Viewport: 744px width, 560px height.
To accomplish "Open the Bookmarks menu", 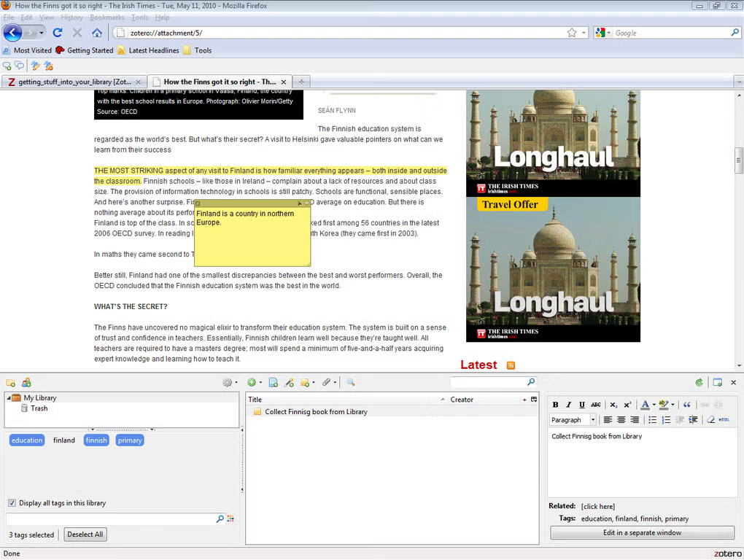I will [106, 17].
